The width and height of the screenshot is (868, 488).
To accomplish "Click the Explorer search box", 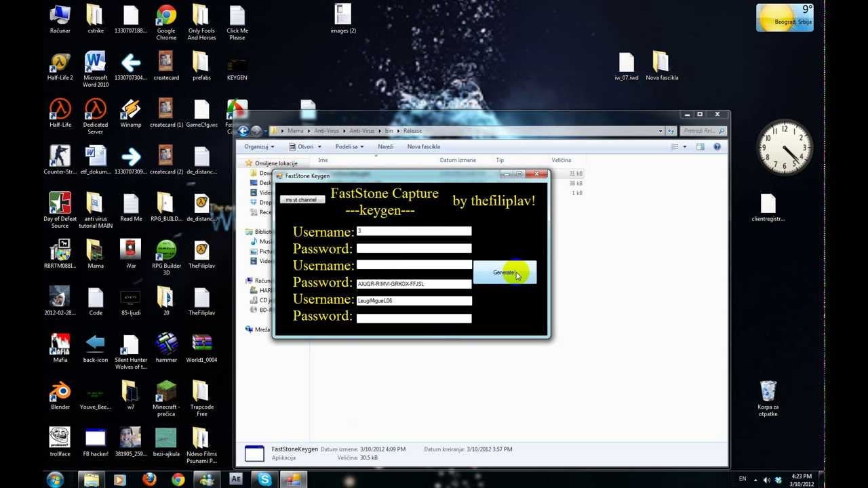I will click(703, 131).
